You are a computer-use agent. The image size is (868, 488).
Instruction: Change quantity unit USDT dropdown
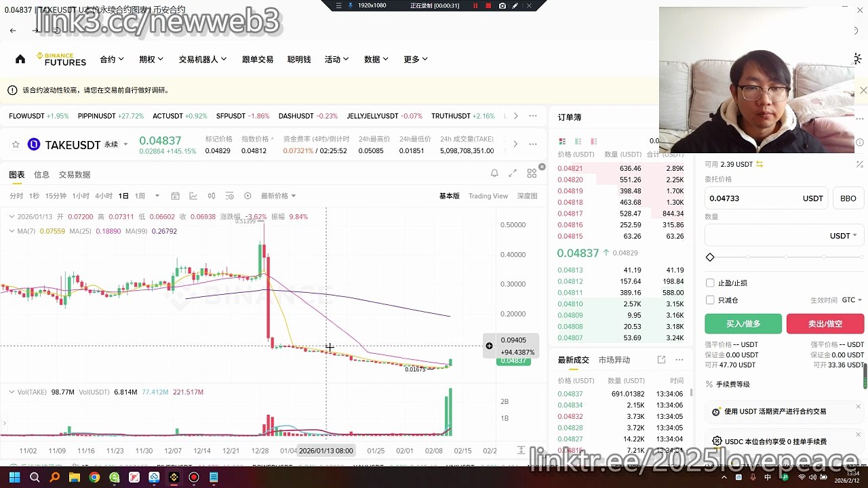pos(844,236)
